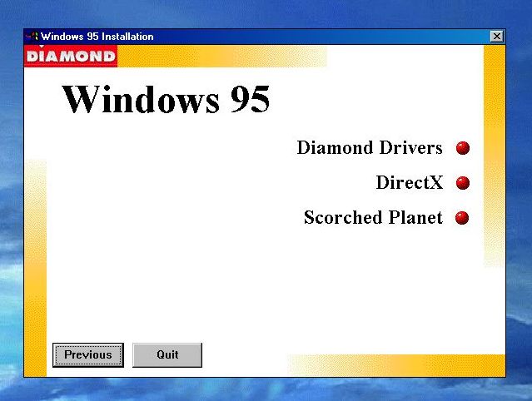Close the Windows 95 Installation window
The image size is (532, 401).
(497, 37)
